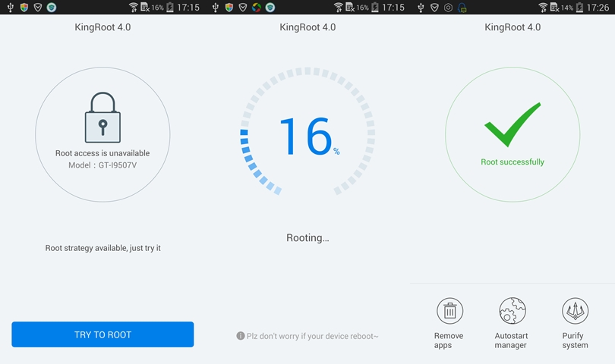Tap the Wi-Fi icon in the root unavailable screen status bar

pos(134,7)
